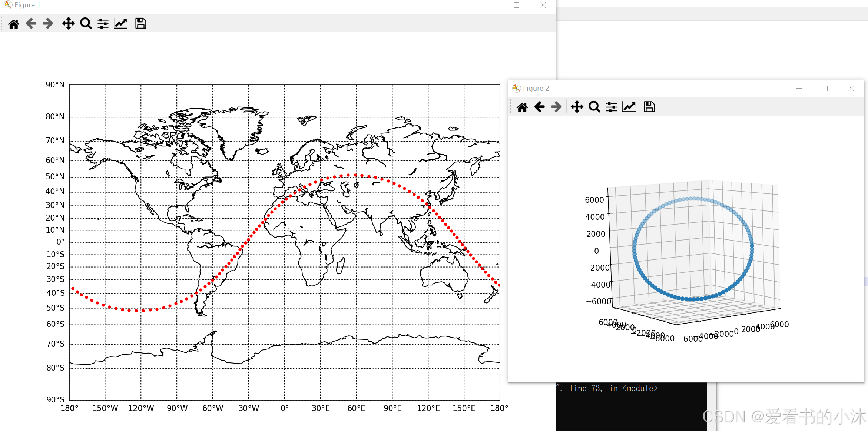Viewport: 868px width, 431px height.
Task: Go forward to next view in Figure 1
Action: pos(47,23)
